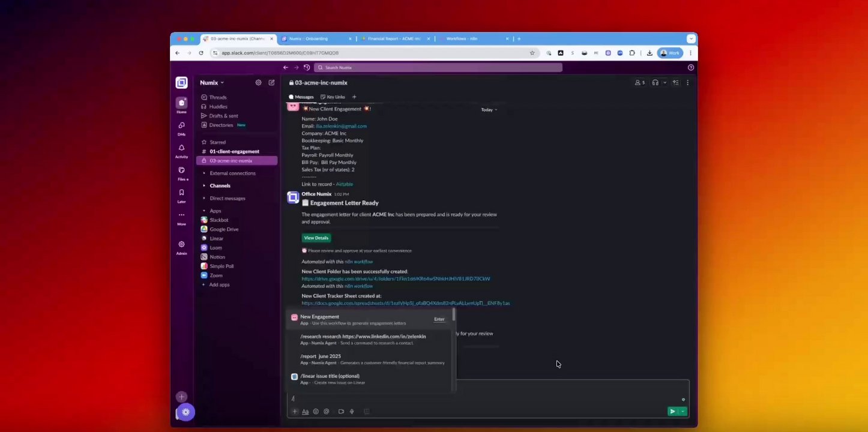Open Slack's history clock icon
Screen dimensions: 868x432
tap(307, 67)
